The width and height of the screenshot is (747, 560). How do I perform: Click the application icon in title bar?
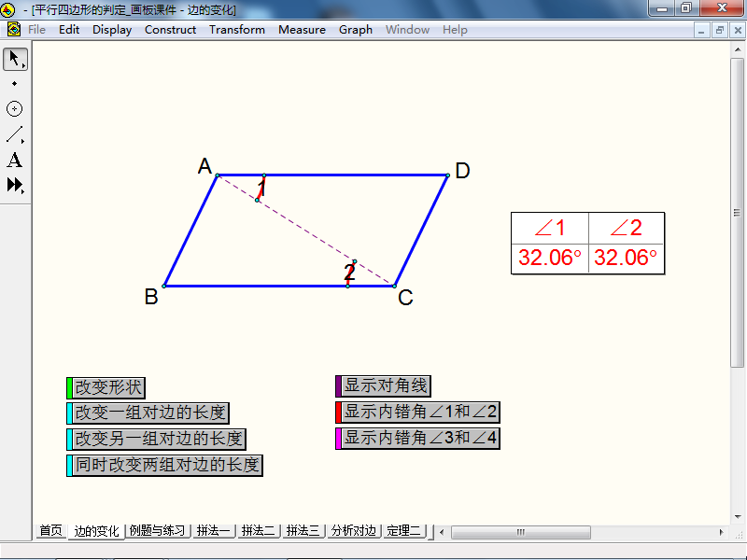pos(7,9)
